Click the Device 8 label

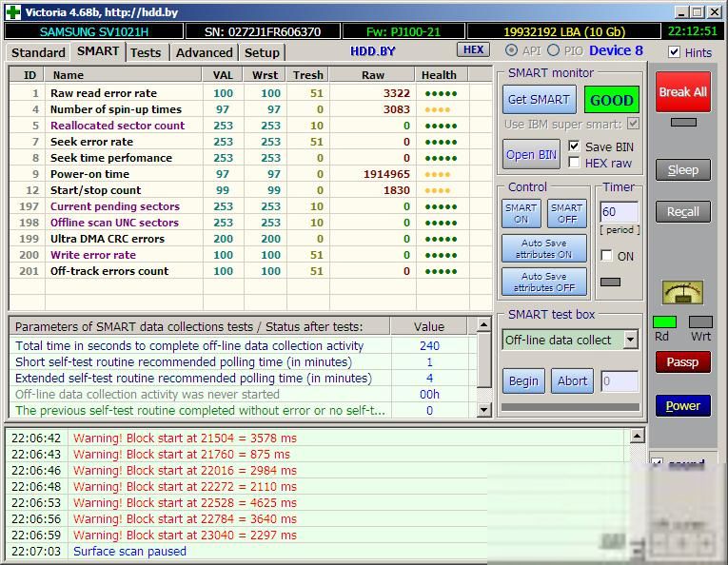click(x=616, y=50)
